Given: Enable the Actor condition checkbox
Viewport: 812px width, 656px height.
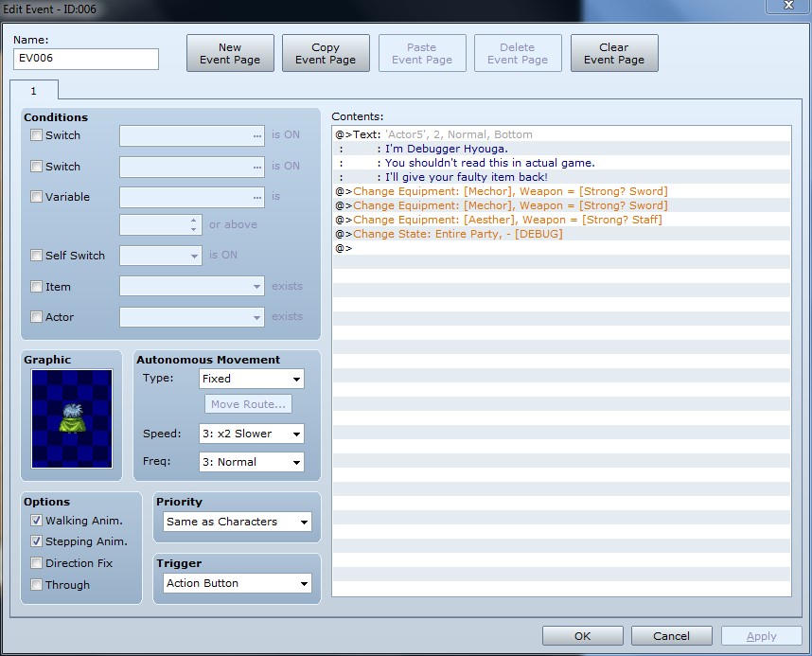Looking at the screenshot, I should [x=36, y=316].
